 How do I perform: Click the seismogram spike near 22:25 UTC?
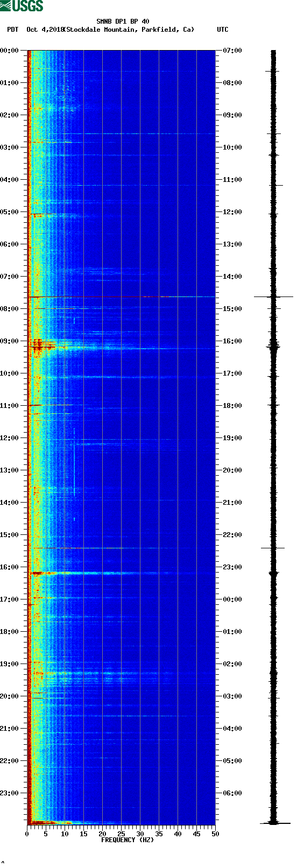point(273,548)
